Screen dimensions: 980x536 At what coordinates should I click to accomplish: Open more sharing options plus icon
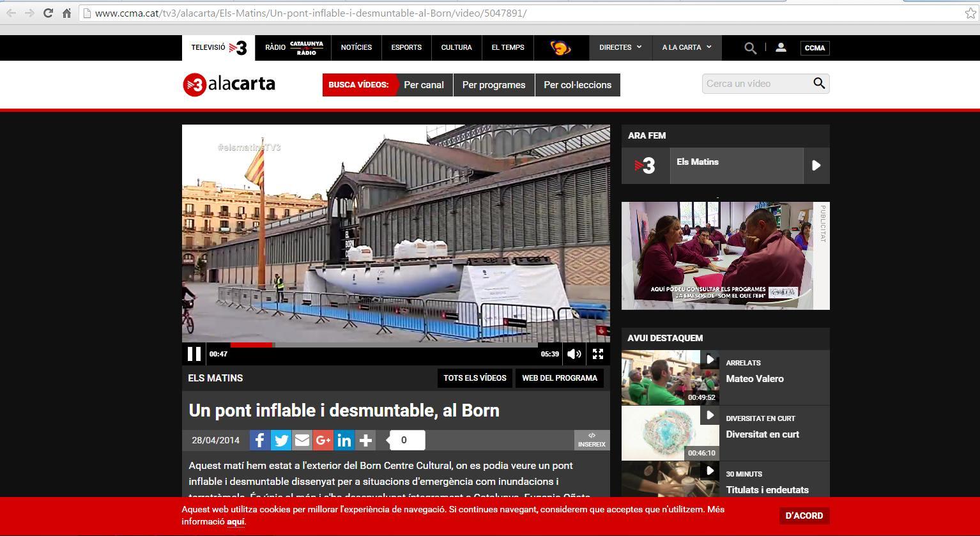pyautogui.click(x=365, y=440)
